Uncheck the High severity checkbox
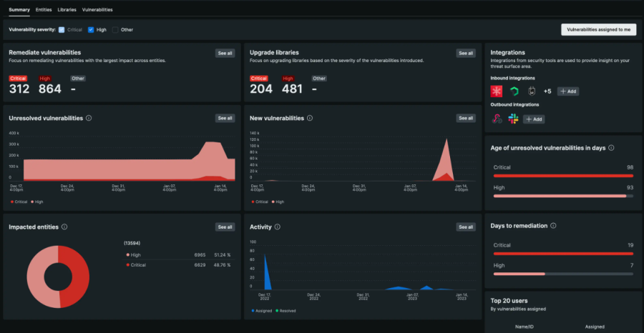Viewport: 644px width, 333px height. pos(91,30)
